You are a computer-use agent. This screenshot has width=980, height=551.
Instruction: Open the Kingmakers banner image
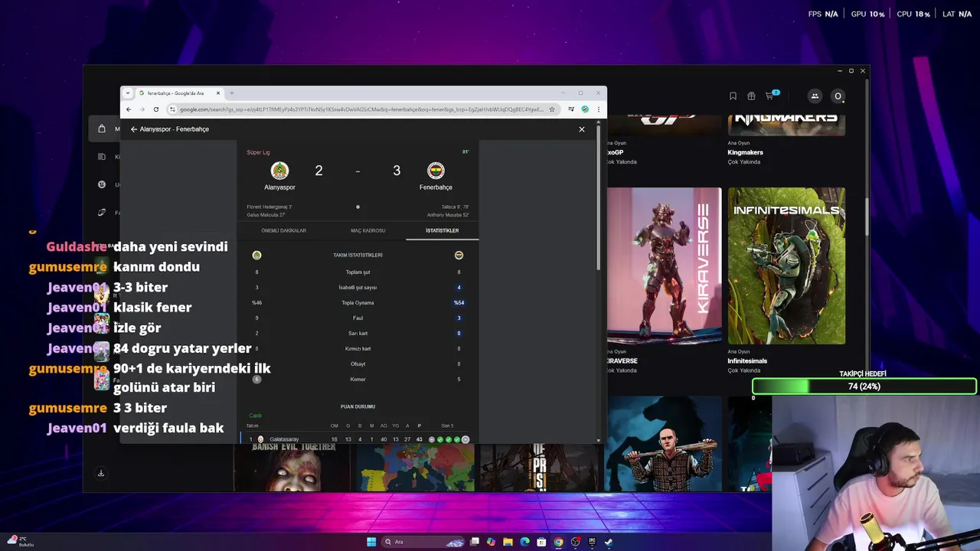(x=786, y=125)
